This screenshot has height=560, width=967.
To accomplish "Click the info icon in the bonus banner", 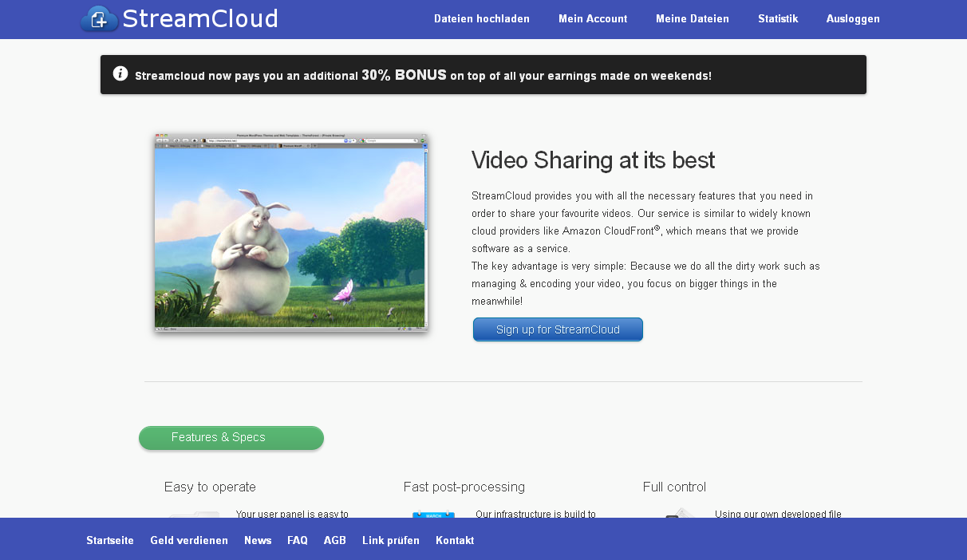I will (120, 73).
